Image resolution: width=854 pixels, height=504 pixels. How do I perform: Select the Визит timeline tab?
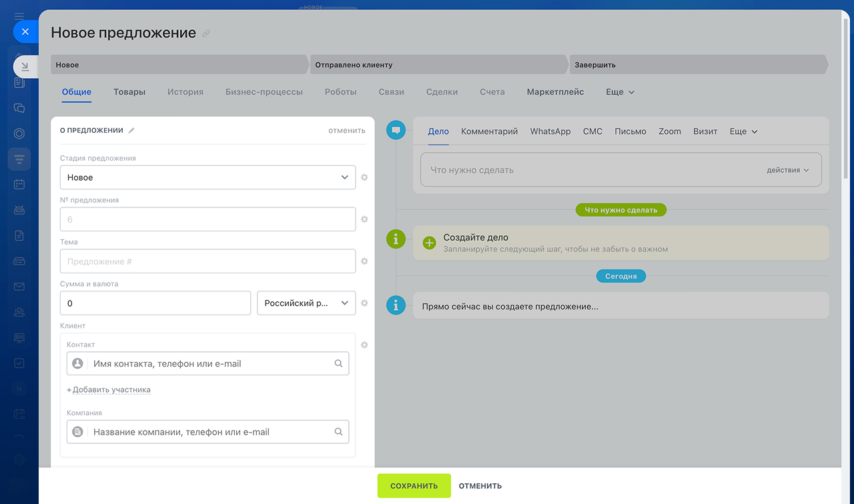point(705,131)
